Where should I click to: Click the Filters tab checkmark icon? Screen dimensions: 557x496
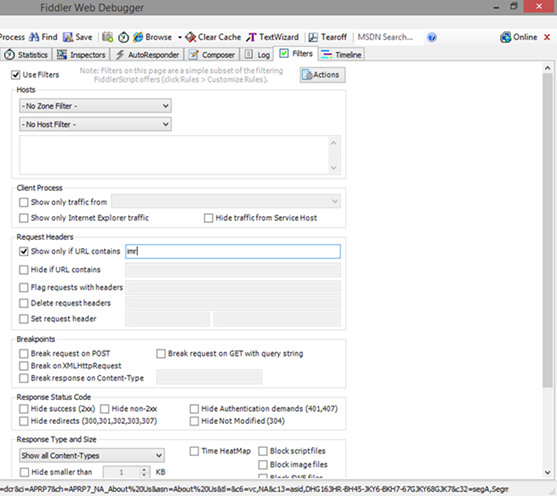tap(284, 53)
